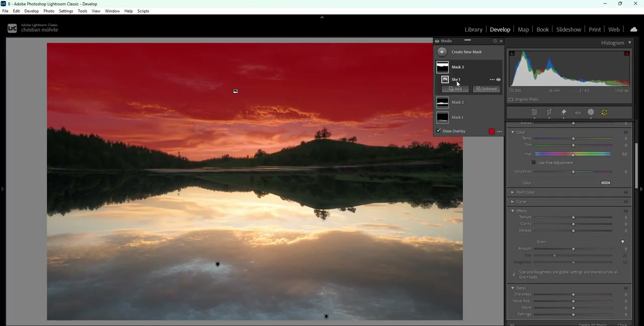Viewport: 644px width, 326px height.
Task: Click the Masks panel help icon
Action: click(495, 41)
